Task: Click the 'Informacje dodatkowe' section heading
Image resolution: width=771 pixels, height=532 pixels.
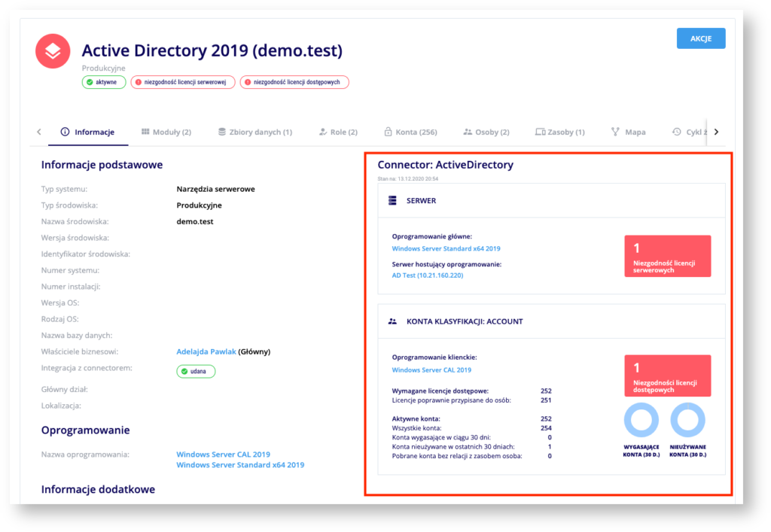Action: [98, 489]
